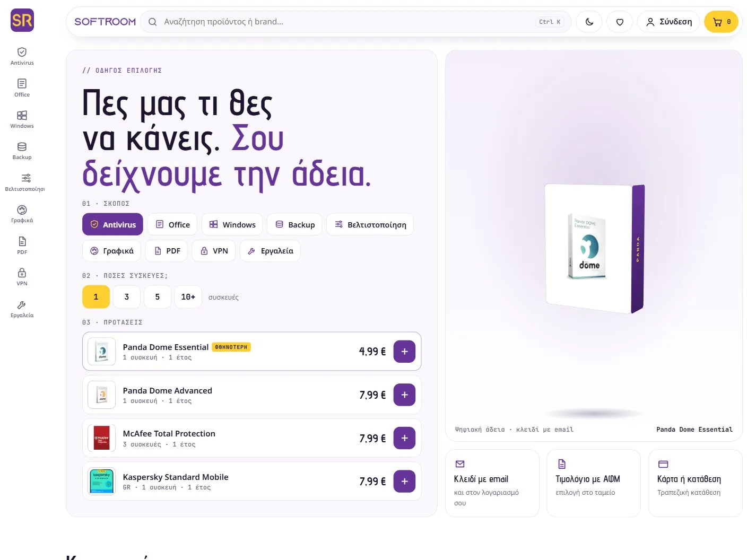This screenshot has height=560, width=747.
Task: Select the Backup purpose chip
Action: tap(295, 224)
